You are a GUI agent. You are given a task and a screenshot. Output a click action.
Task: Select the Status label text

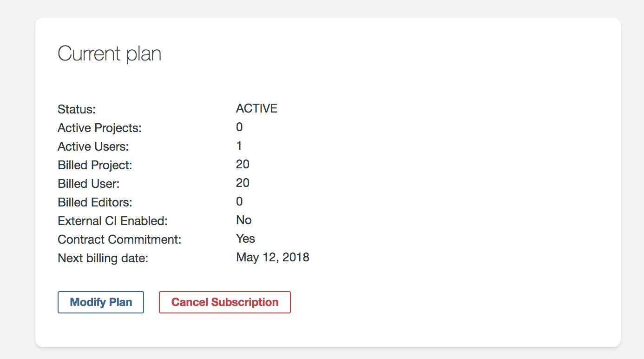76,109
